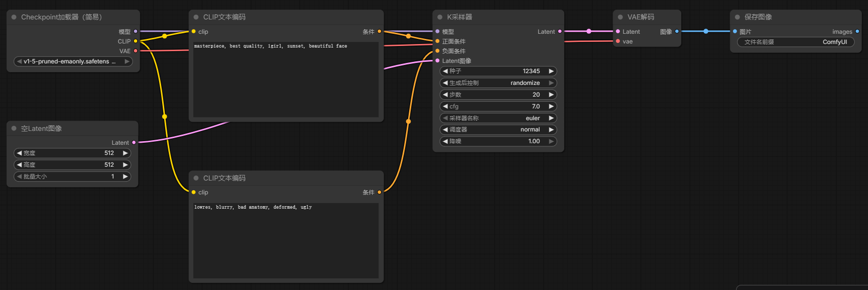
Task: Click the blue link midpoint between VAE解码 and 保存图像
Action: [x=706, y=31]
